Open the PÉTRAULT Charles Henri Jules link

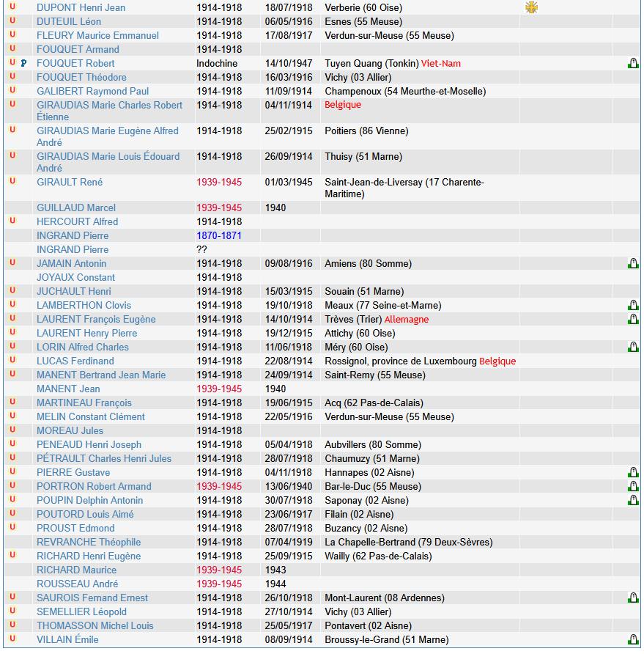[104, 458]
